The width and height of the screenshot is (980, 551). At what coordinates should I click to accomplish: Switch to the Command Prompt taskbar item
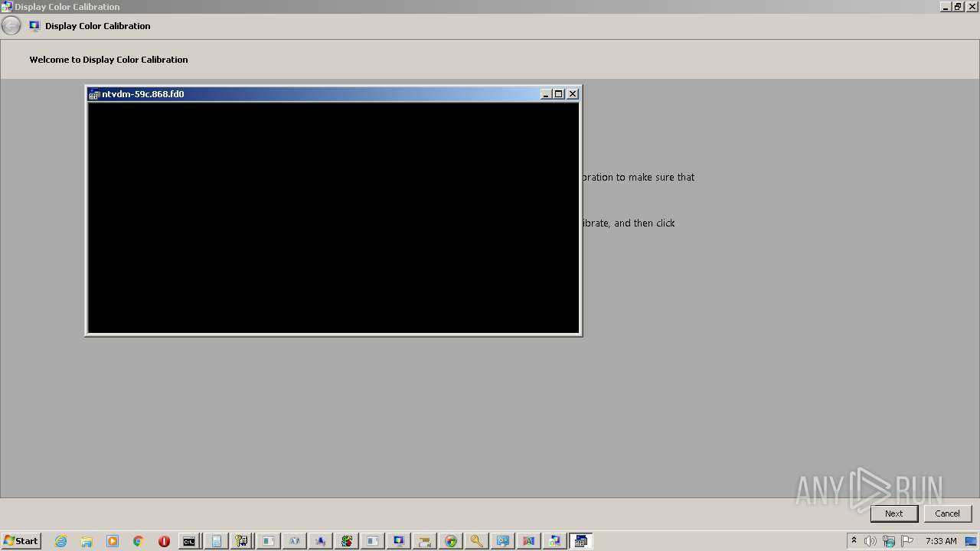click(189, 541)
